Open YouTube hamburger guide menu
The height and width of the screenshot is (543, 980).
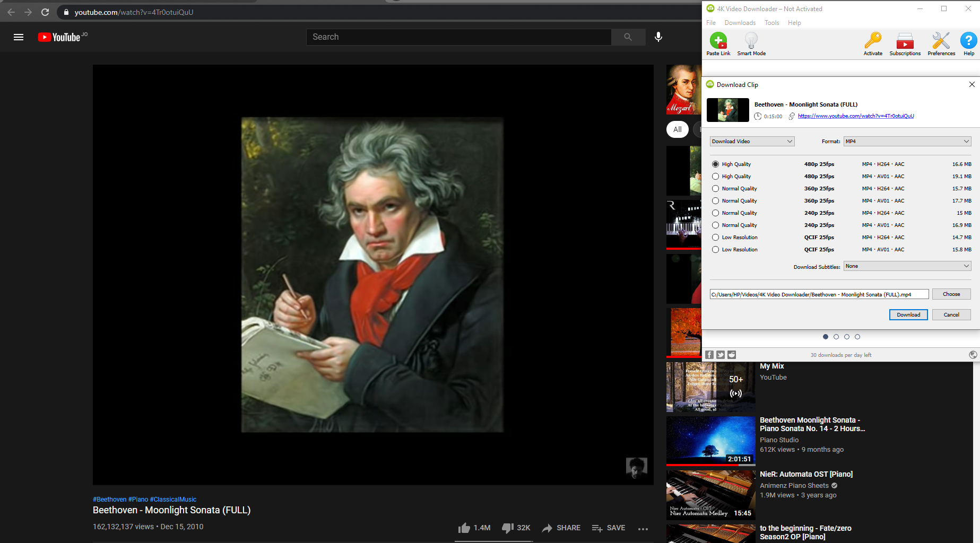pos(19,37)
